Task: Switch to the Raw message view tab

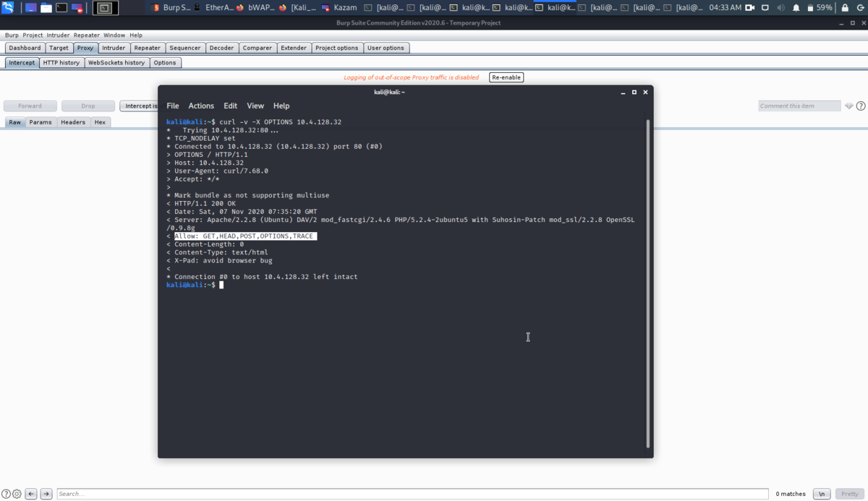Action: [15, 122]
